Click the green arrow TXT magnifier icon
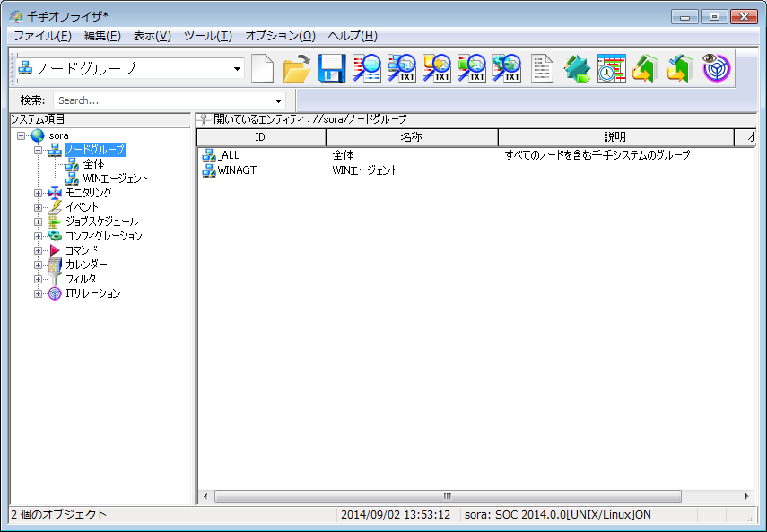The height and width of the screenshot is (532, 767). click(471, 68)
